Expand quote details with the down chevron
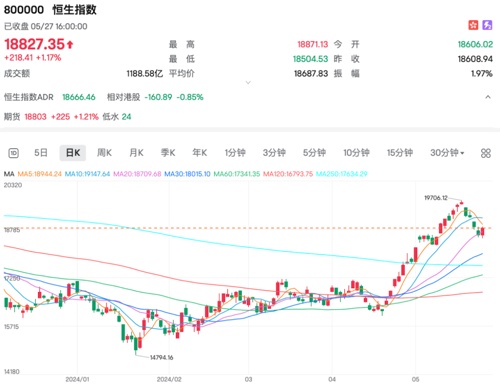 (248, 82)
